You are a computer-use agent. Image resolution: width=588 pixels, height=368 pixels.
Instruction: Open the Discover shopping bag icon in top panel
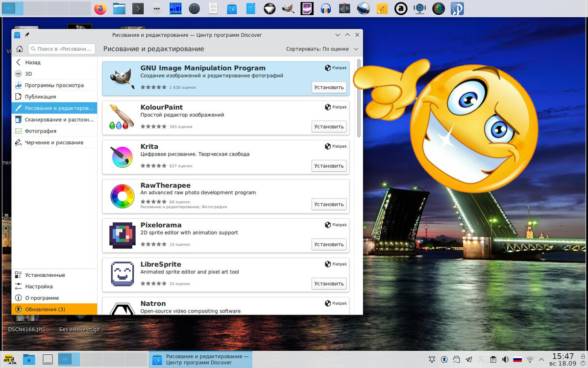(232, 8)
